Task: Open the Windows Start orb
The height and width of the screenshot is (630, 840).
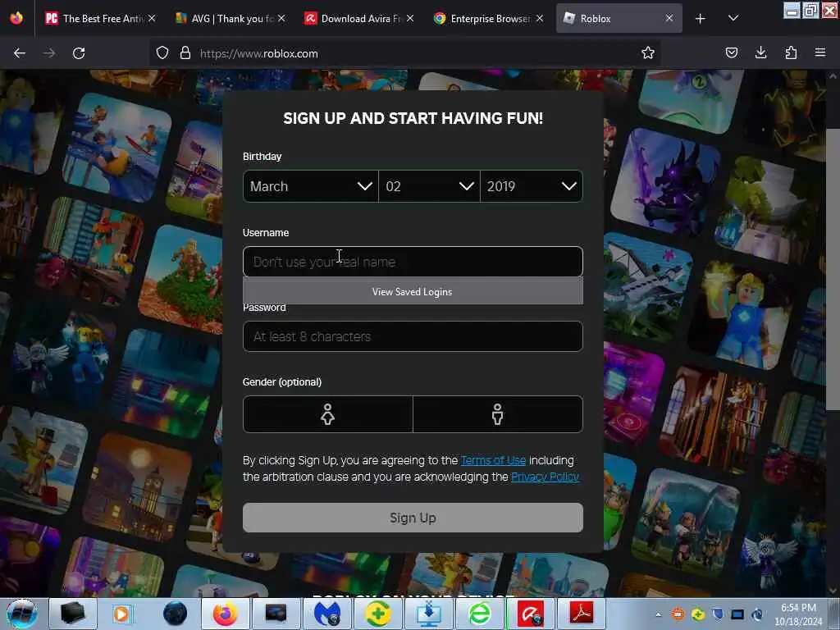Action: pyautogui.click(x=22, y=614)
